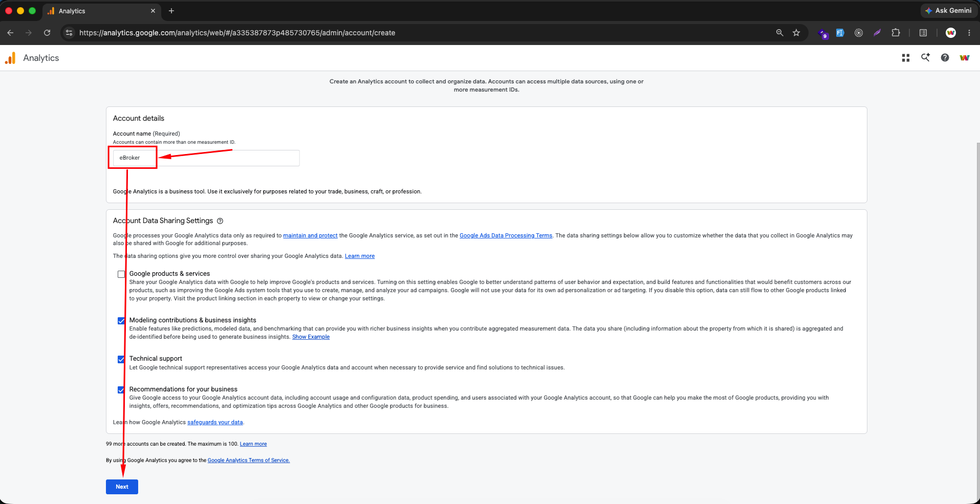
Task: Open the Chrome three-dot menu
Action: [969, 33]
